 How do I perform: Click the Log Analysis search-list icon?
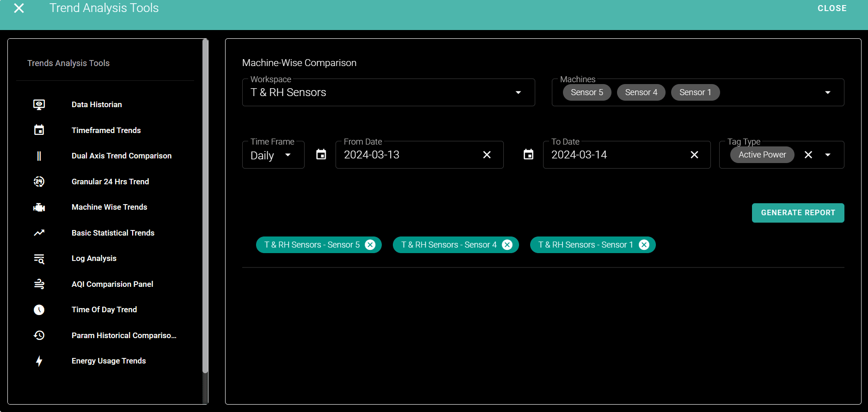(x=39, y=259)
